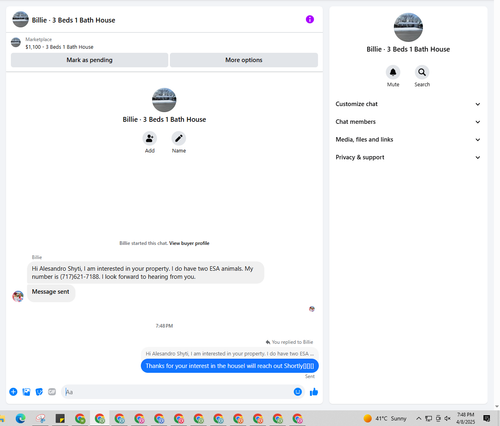Attach a photo using the image icon
The width and height of the screenshot is (500, 426).
pos(26,392)
